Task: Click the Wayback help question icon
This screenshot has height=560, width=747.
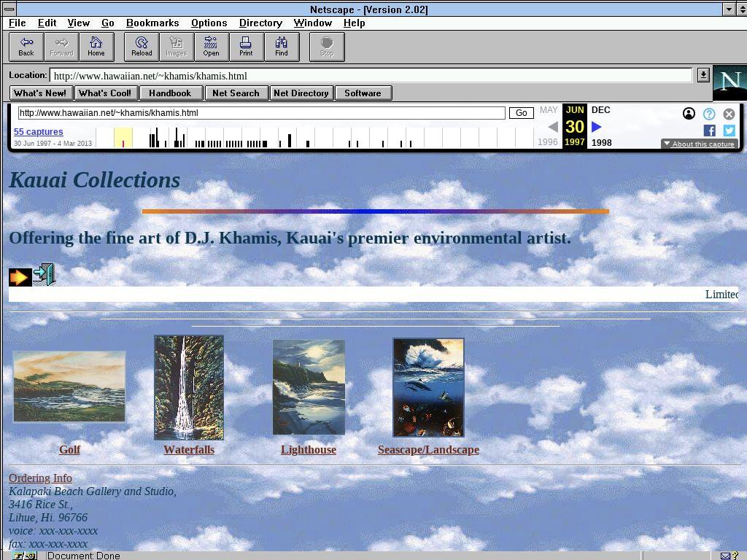Action: point(709,114)
